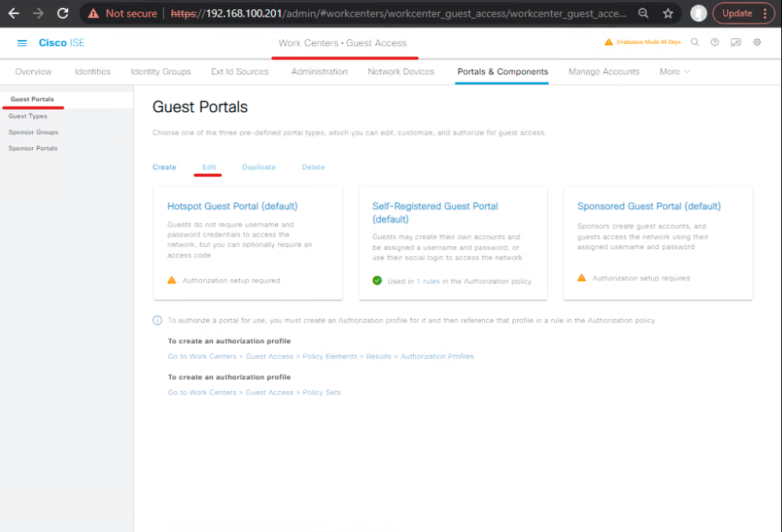
Task: Click Sponsored 'Authorization setup required' text
Action: tap(642, 278)
